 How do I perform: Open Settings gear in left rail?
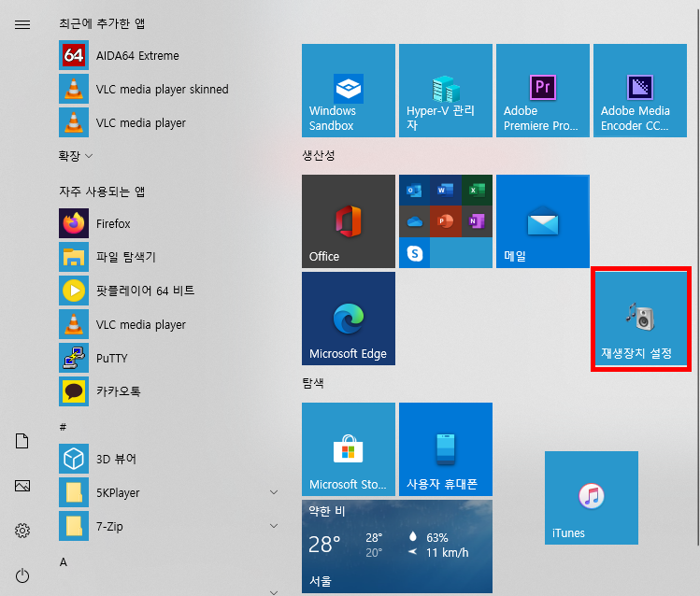click(22, 531)
